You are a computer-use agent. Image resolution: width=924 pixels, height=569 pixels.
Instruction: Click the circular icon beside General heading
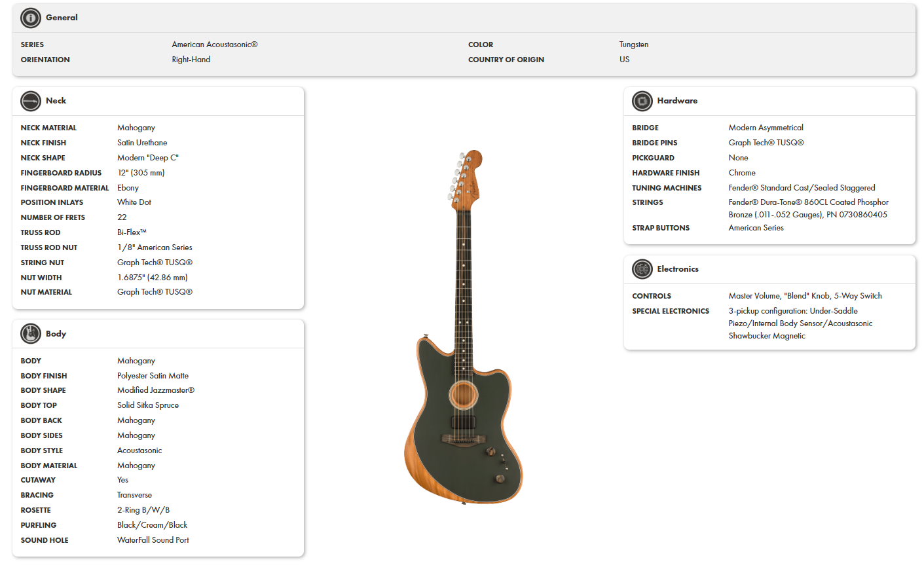pyautogui.click(x=30, y=18)
